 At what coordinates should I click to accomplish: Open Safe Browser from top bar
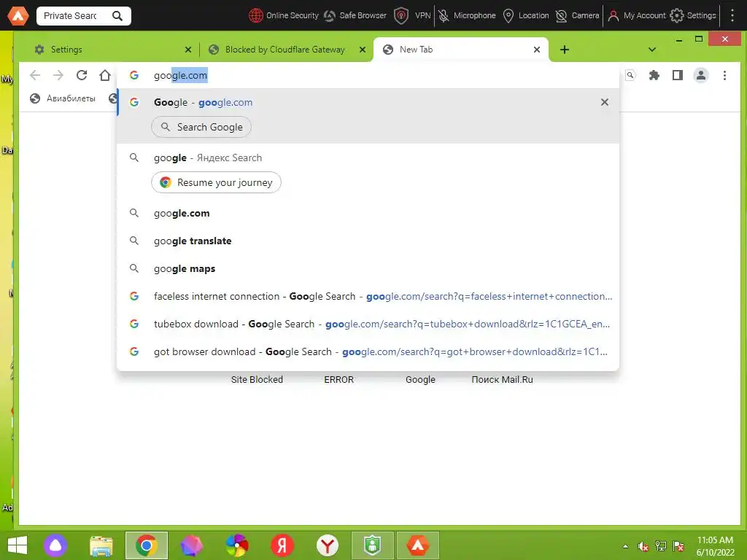pyautogui.click(x=355, y=16)
